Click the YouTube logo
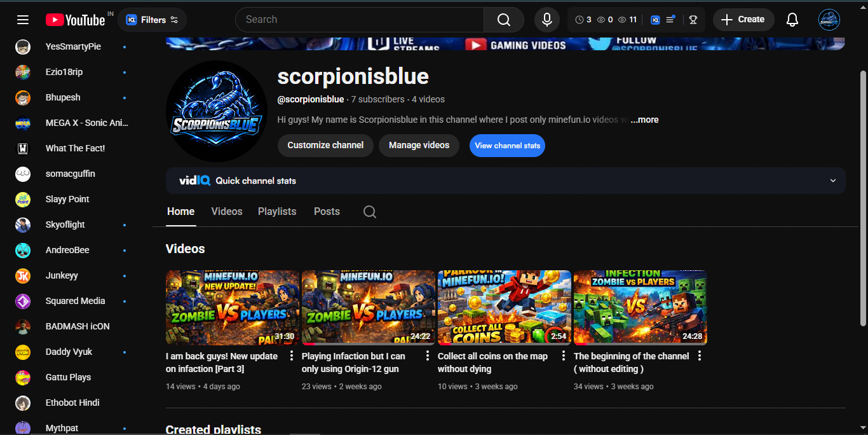Viewport: 868px width, 435px height. click(75, 20)
